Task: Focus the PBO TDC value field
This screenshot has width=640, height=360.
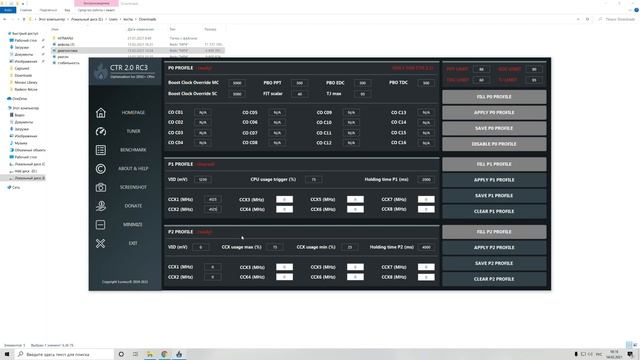Action: tap(426, 83)
